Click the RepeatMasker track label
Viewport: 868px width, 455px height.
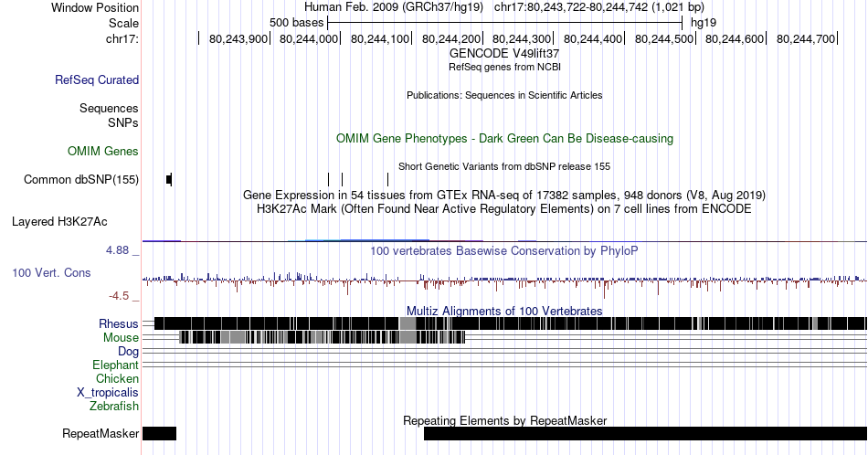101,433
